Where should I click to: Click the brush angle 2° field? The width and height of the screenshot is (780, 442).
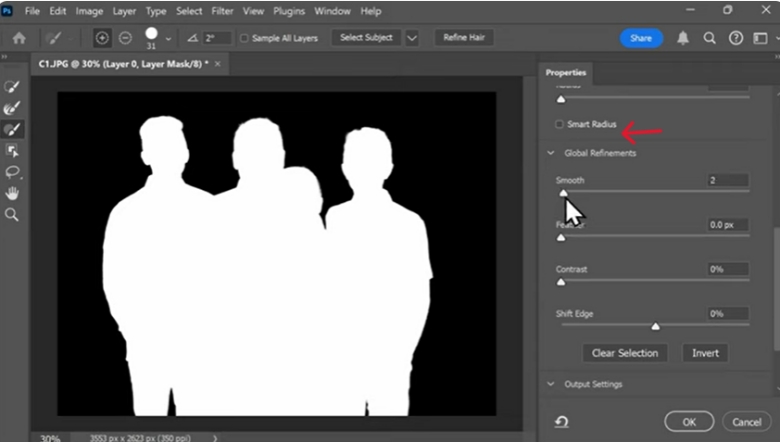(217, 38)
